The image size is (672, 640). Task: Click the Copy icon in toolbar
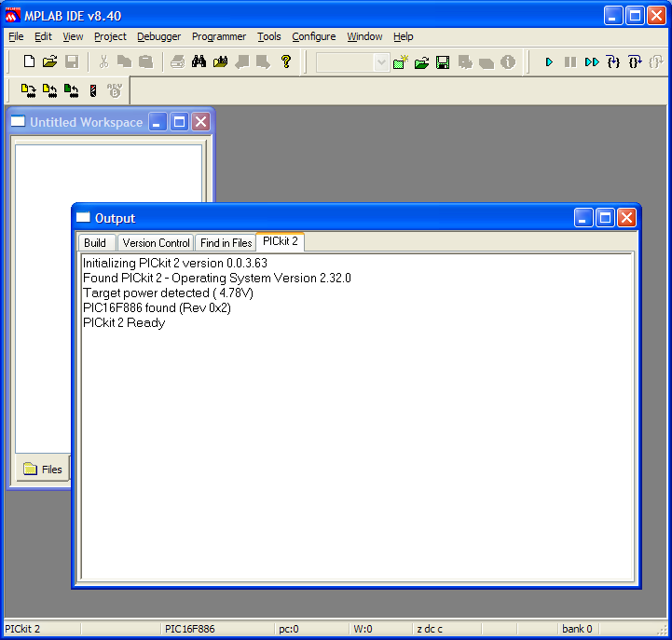pos(124,61)
